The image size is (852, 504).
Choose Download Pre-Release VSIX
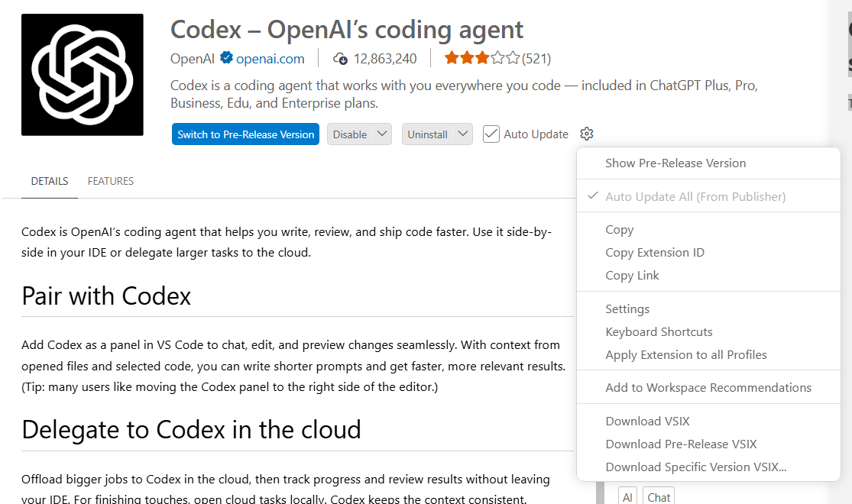coord(708,444)
